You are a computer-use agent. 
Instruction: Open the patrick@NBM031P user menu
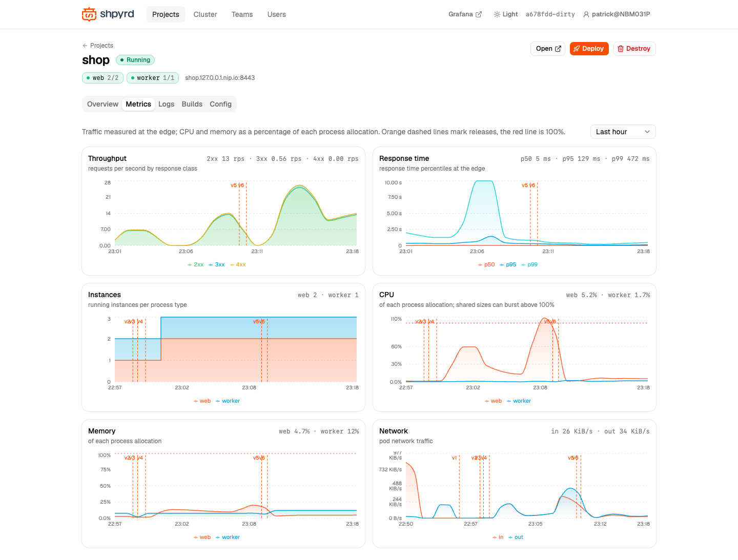(x=617, y=14)
